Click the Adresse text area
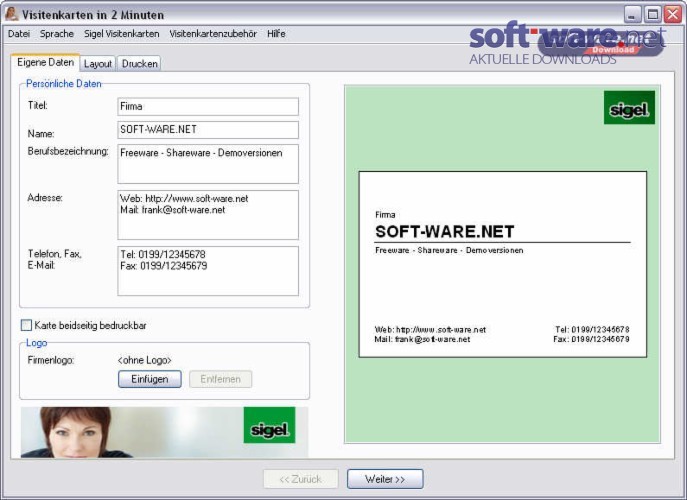The width and height of the screenshot is (687, 500). tap(208, 215)
